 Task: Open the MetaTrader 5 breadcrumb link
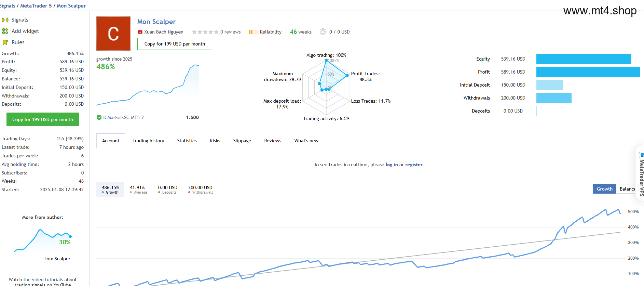pos(36,6)
